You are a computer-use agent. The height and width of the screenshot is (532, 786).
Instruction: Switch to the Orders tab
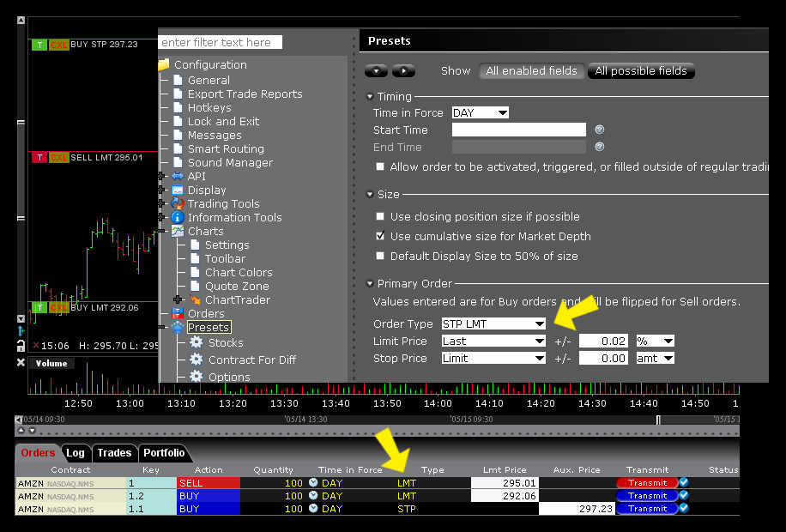[38, 453]
